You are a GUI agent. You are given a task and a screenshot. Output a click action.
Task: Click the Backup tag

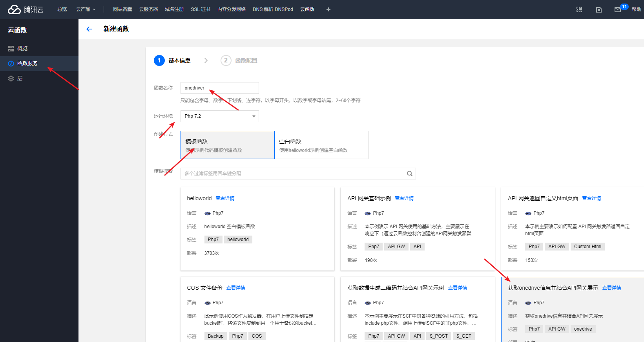pyautogui.click(x=215, y=336)
